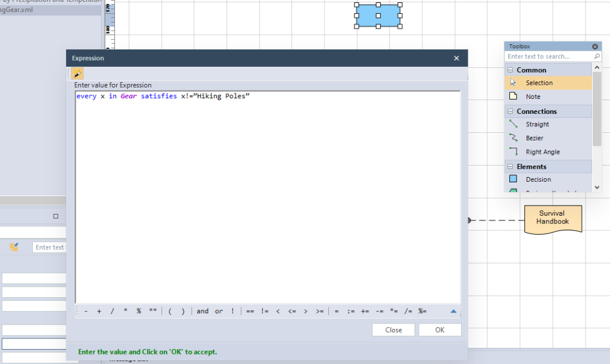Collapse the Elements section in Toolbox

click(510, 166)
